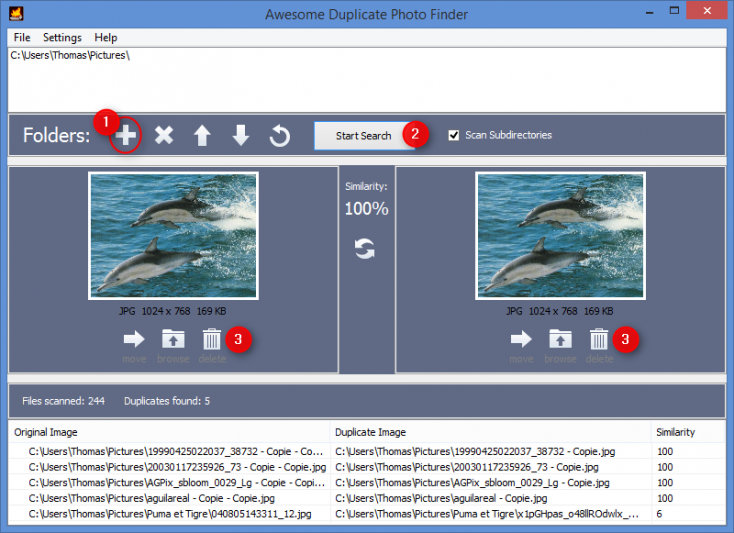Open the Settings menu
This screenshot has width=734, height=533.
(x=62, y=37)
